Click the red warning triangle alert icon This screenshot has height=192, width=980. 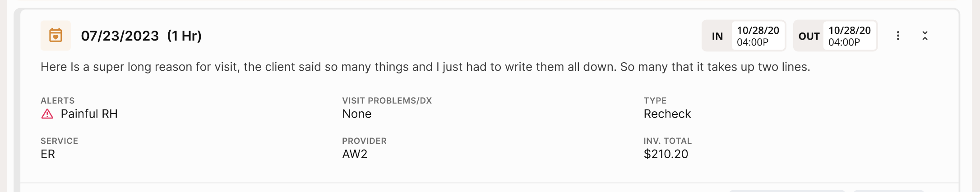click(47, 114)
